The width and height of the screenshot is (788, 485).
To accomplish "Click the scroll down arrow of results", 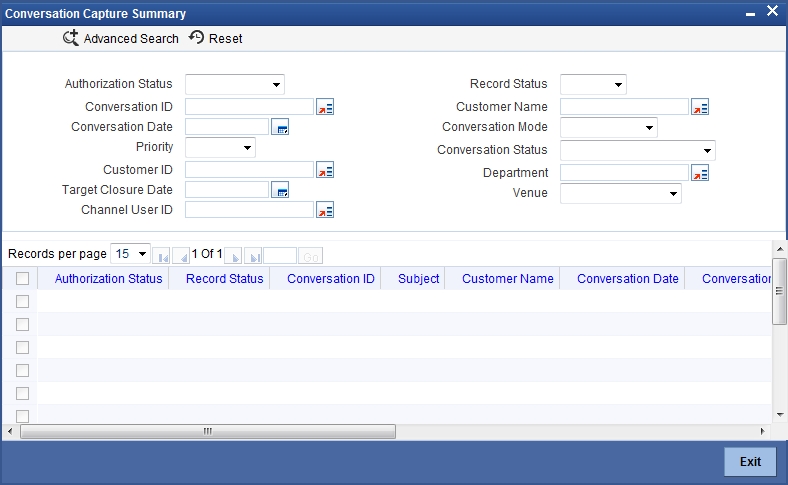I will [x=780, y=415].
